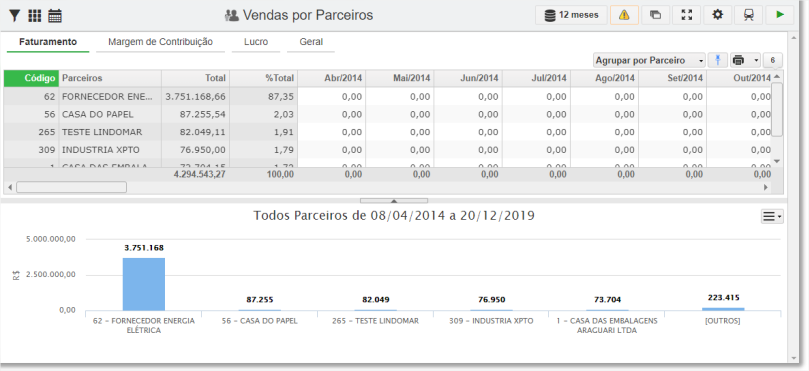
Task: Open settings gear icon
Action: tap(718, 15)
